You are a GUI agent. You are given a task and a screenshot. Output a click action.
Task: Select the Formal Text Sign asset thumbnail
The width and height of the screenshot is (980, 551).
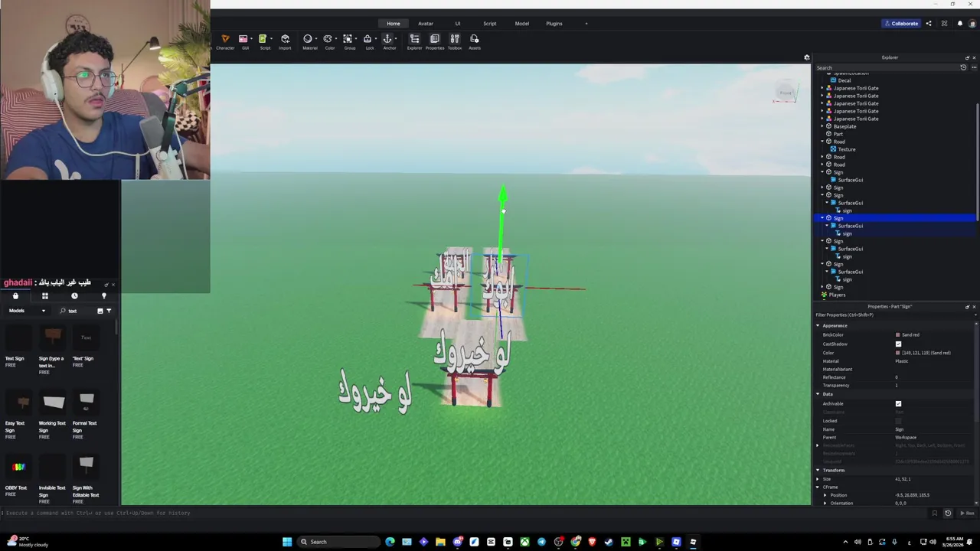tap(87, 402)
